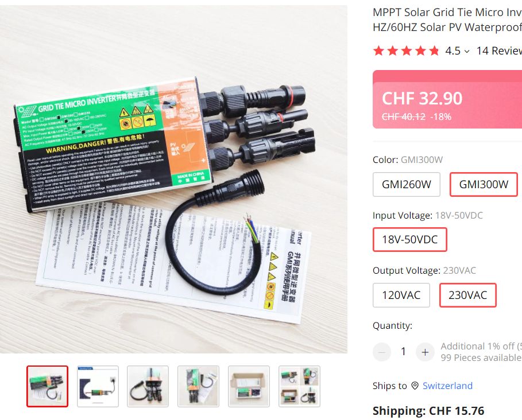View the solar panel wiring diagram thumbnail
This screenshot has width=522, height=420.
click(x=98, y=386)
